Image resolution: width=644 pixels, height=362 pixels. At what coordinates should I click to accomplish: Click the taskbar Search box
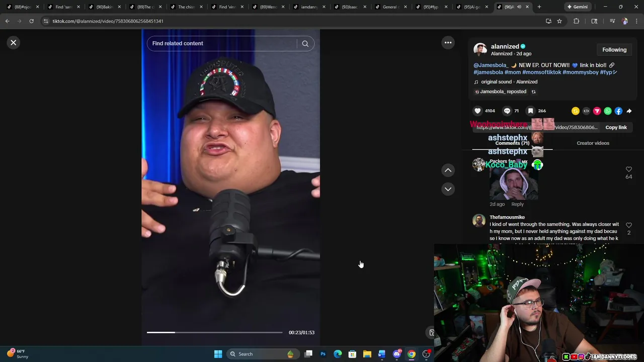click(x=263, y=354)
